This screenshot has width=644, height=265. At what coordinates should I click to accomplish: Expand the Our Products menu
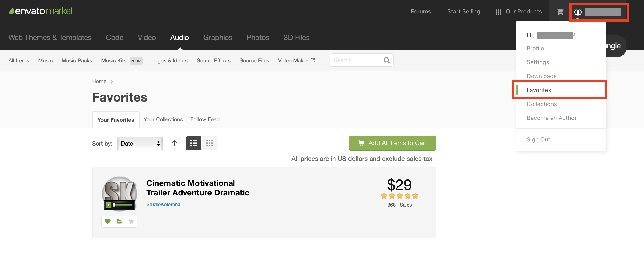click(x=519, y=12)
